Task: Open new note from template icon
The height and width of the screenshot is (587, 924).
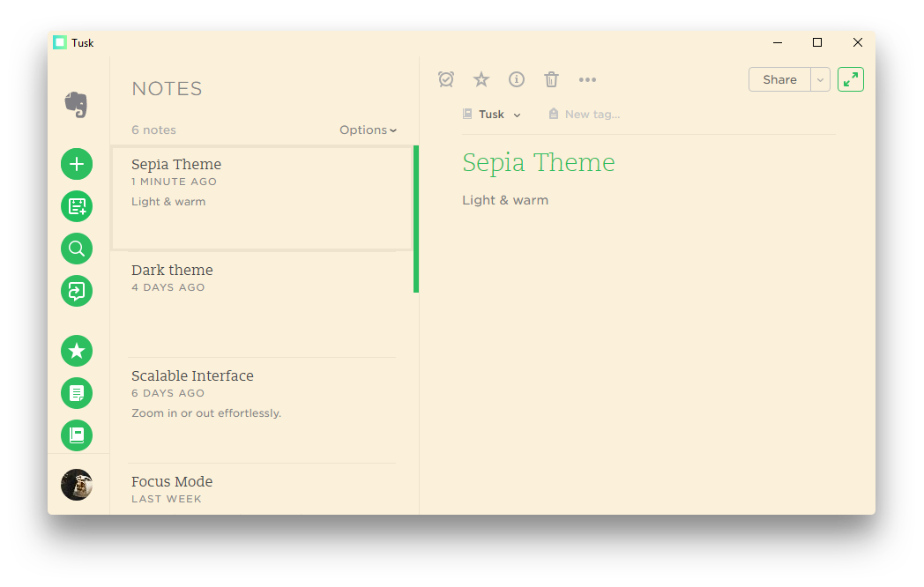Action: [77, 206]
